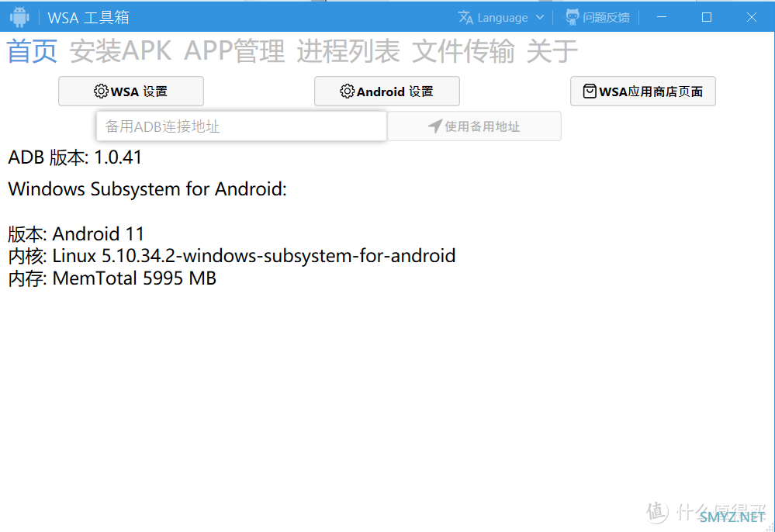
Task: Click the translate icon beside Language
Action: pyautogui.click(x=465, y=17)
